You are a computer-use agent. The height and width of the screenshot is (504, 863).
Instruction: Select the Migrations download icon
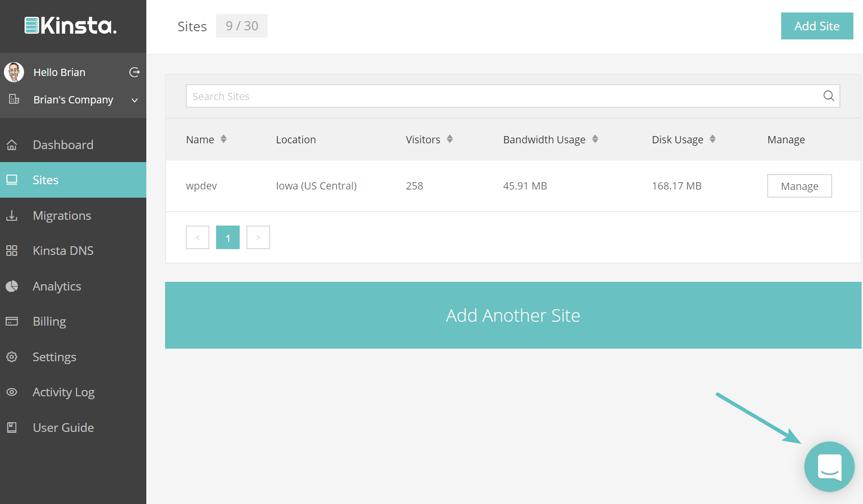pos(12,215)
